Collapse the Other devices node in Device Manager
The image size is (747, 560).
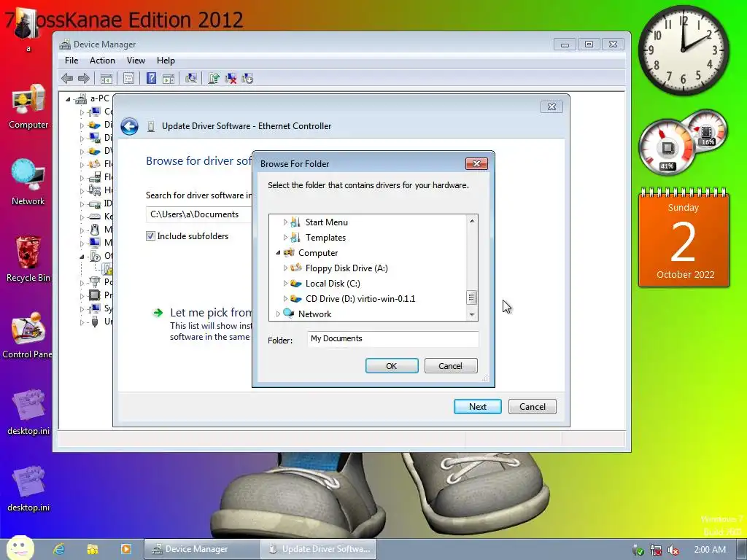pyautogui.click(x=82, y=256)
